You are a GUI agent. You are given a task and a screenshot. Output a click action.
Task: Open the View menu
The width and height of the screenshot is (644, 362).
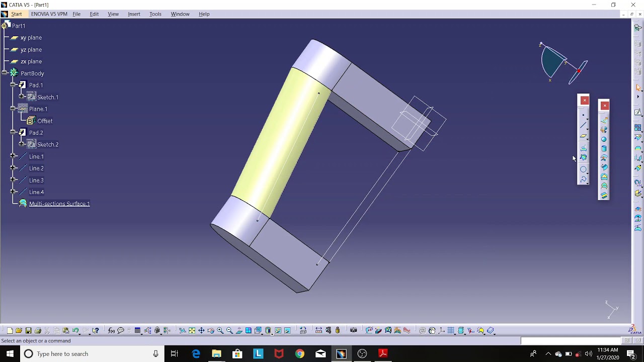pyautogui.click(x=113, y=14)
